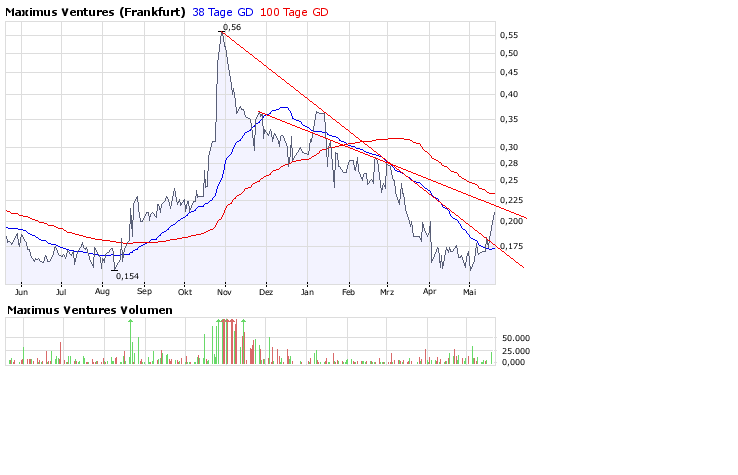Click the '0,30' price axis value
The image size is (738, 475).
click(x=509, y=147)
